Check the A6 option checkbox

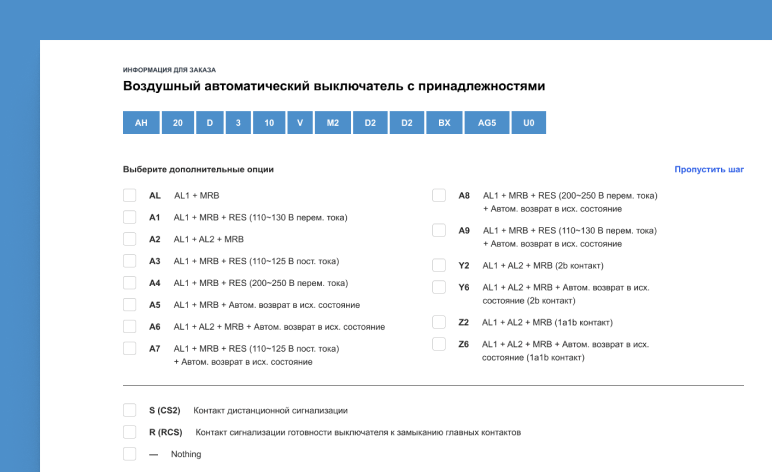[x=129, y=326]
